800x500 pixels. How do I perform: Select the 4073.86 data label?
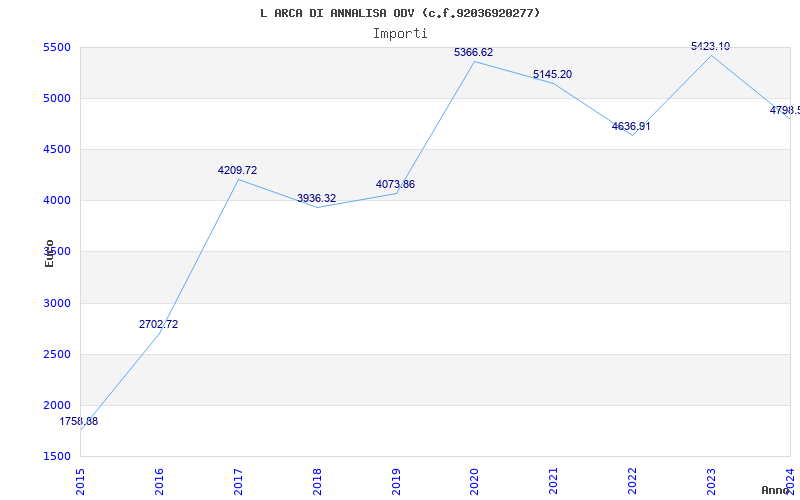pos(395,184)
